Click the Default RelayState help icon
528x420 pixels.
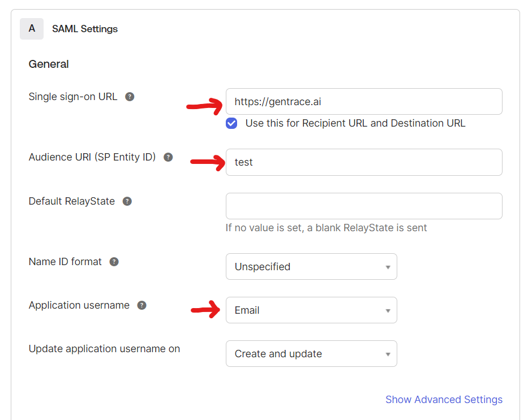127,201
